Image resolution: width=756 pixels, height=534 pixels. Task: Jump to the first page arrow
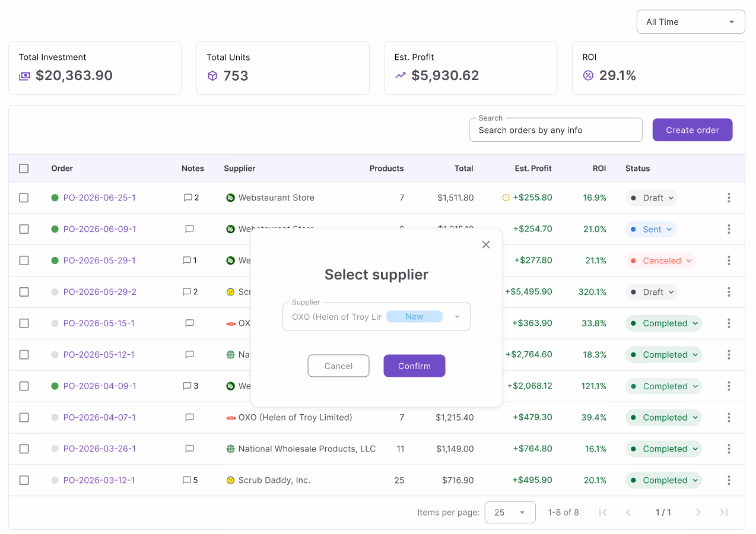click(x=603, y=512)
